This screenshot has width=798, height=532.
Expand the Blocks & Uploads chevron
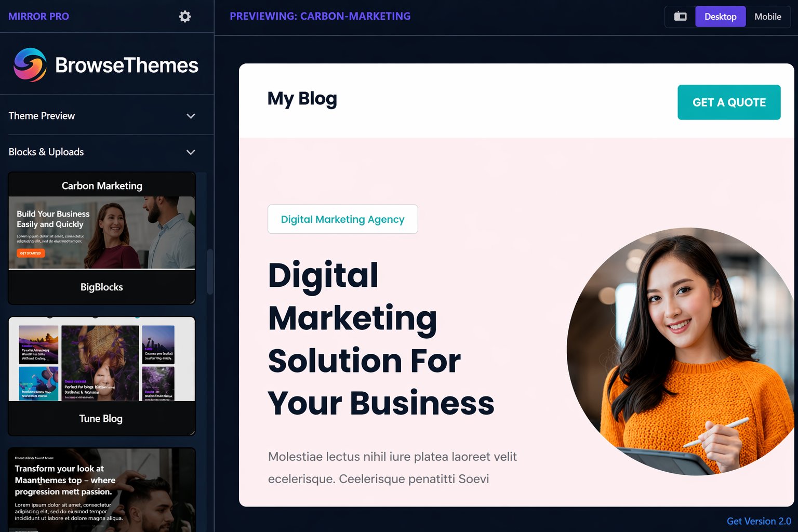tap(191, 152)
